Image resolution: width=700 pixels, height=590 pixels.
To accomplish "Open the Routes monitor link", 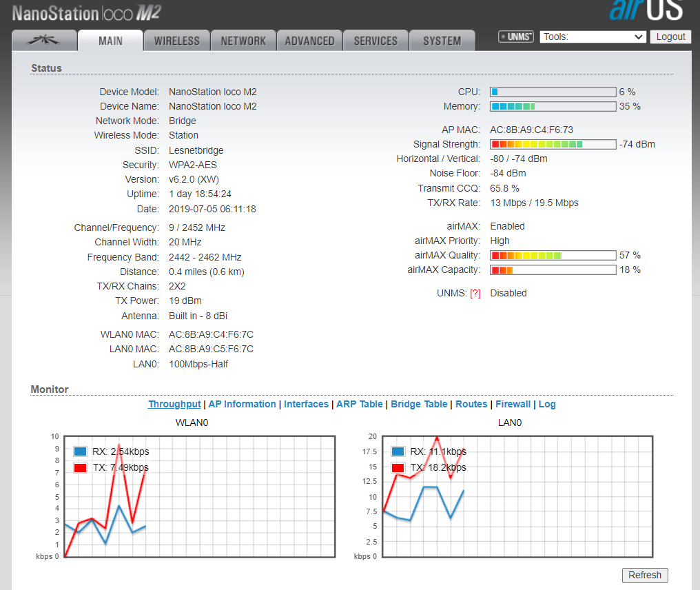I will coord(471,404).
